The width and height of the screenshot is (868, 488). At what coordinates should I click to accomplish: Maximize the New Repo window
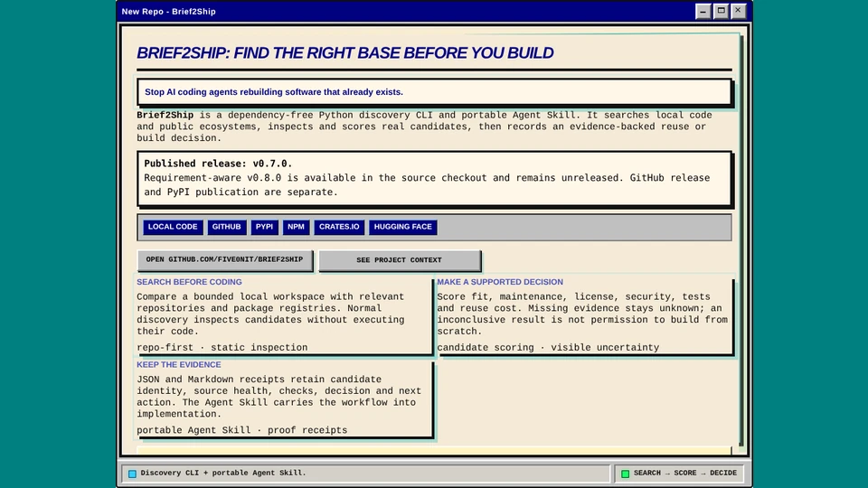click(x=721, y=11)
